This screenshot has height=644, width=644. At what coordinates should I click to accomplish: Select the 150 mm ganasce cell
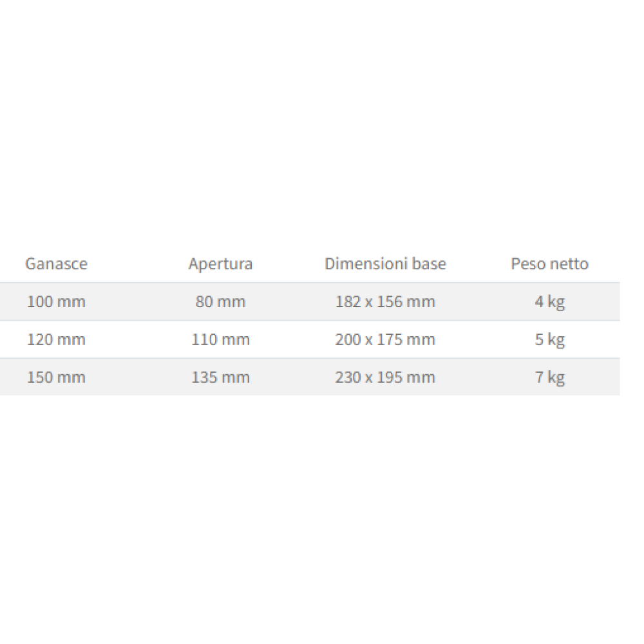click(56, 377)
